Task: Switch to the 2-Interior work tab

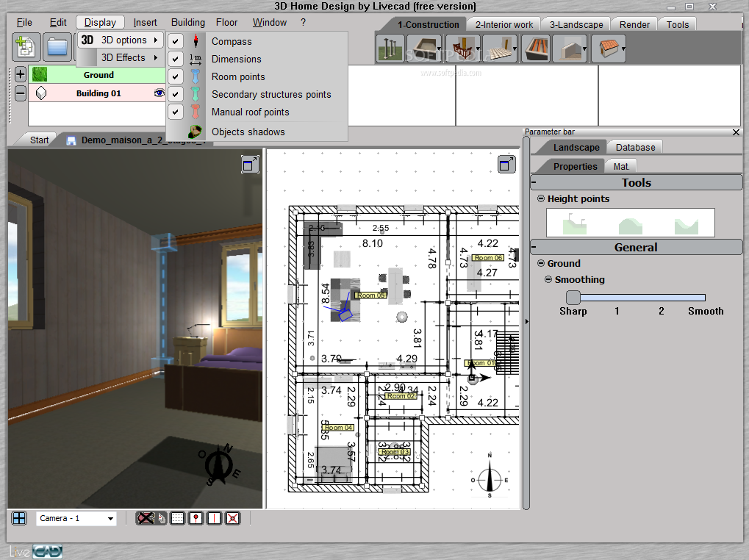Action: (x=503, y=24)
